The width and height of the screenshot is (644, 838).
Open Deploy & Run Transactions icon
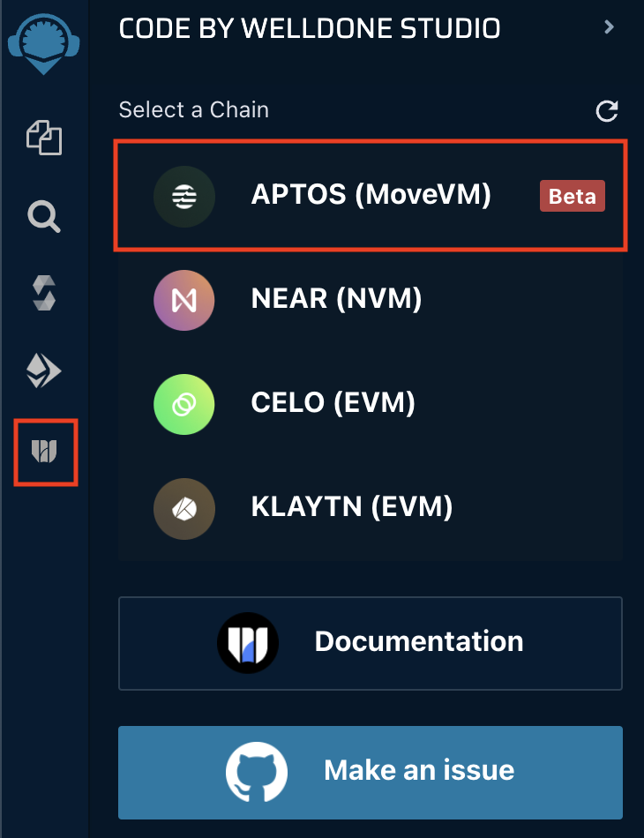[x=44, y=370]
